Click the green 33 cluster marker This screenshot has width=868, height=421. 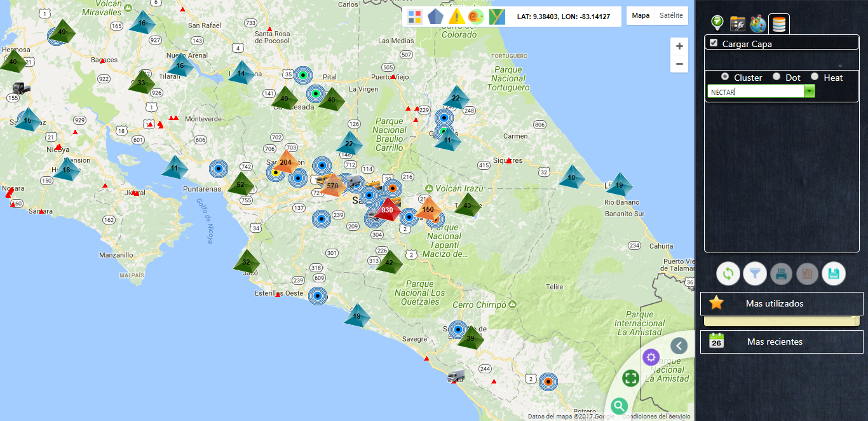142,82
